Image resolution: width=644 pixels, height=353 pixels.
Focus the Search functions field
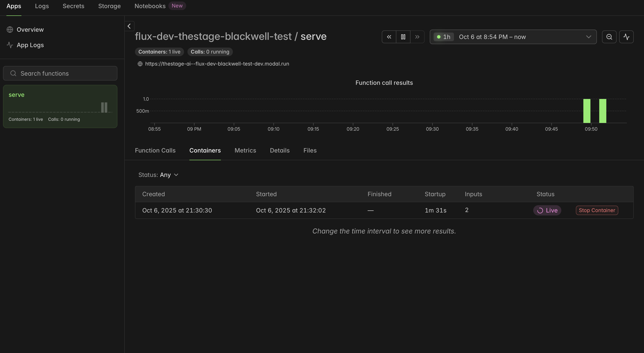[x=60, y=73]
